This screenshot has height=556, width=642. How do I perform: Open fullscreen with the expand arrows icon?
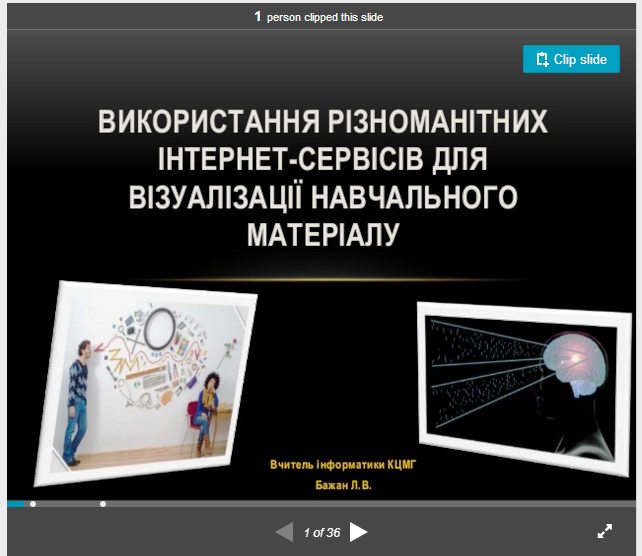click(x=605, y=531)
